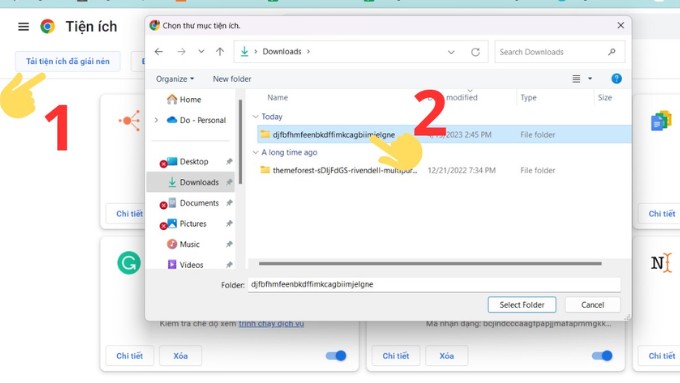Go forward in the folder dialog

[181, 52]
